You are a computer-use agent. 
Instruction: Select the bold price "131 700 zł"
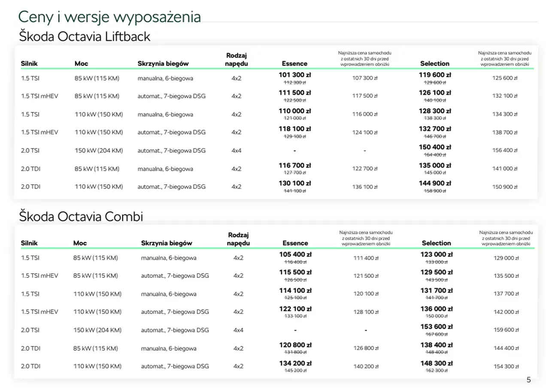pos(437,290)
